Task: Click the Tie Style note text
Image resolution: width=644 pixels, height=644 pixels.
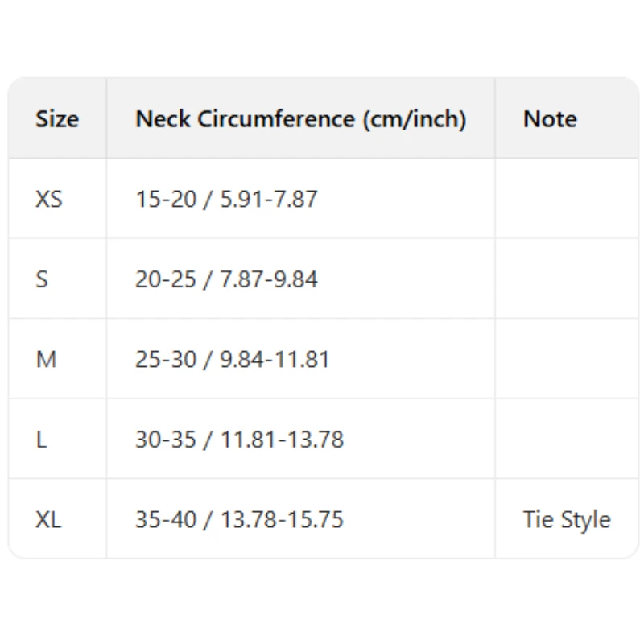Action: coord(566,520)
